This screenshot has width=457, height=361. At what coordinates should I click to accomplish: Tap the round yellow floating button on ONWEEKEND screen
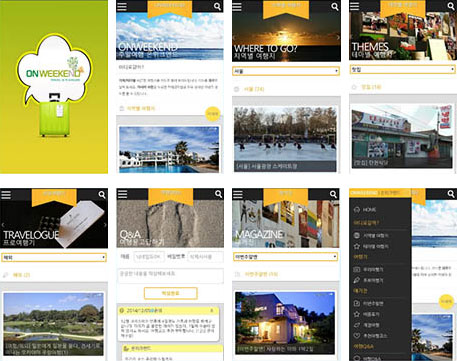click(x=213, y=114)
